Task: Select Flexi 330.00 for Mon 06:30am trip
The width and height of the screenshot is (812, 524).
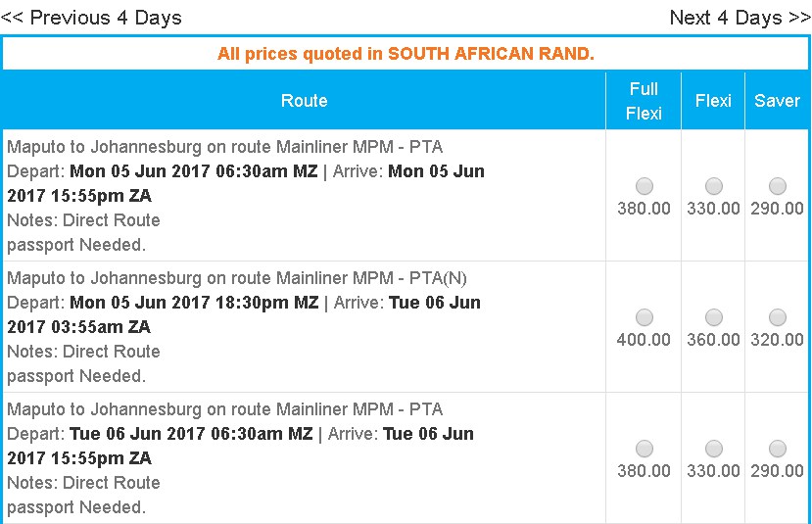Action: click(x=714, y=186)
